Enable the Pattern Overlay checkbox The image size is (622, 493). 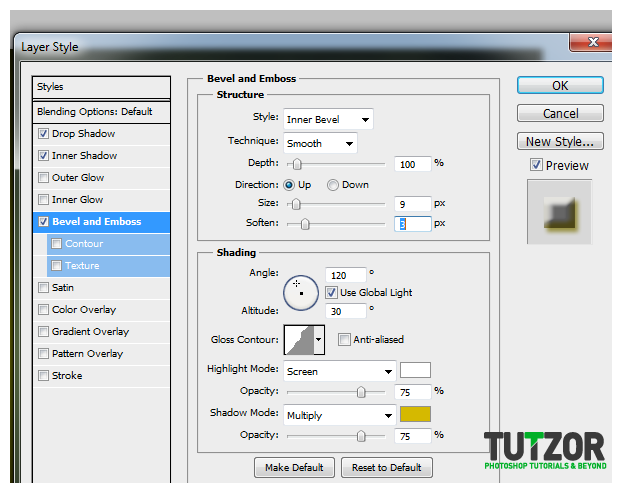click(x=43, y=353)
